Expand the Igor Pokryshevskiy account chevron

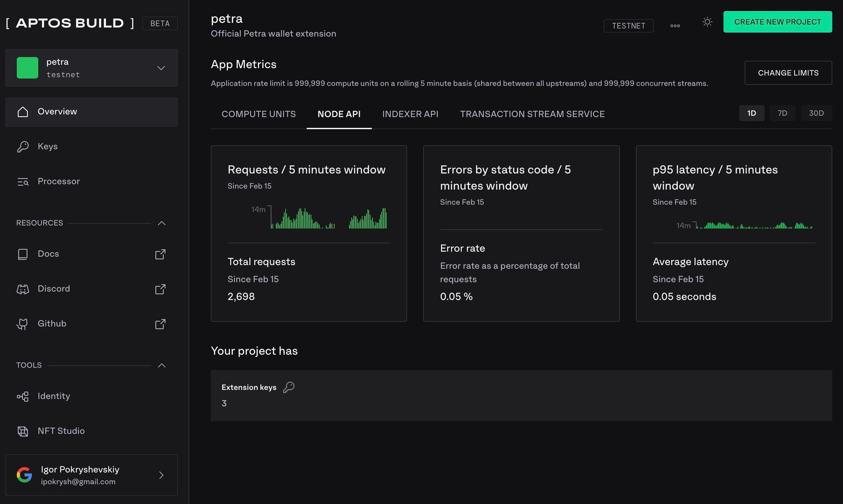(161, 475)
